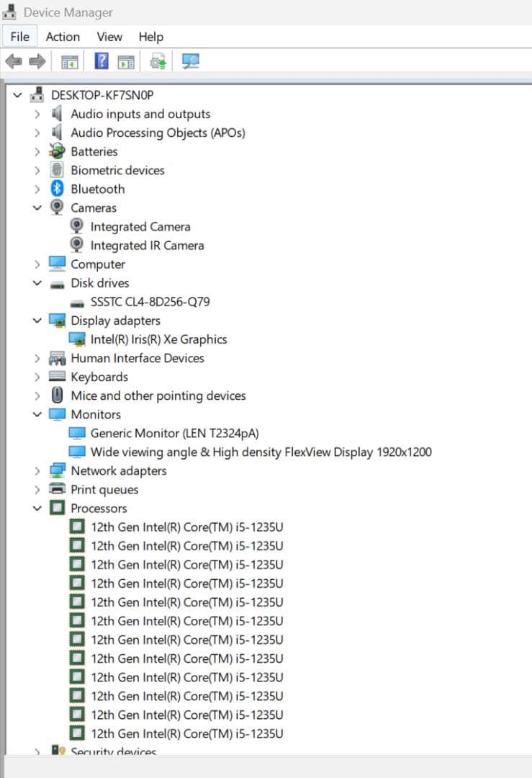
Task: Expand Audio Processing Objects (APOs)
Action: coord(37,133)
